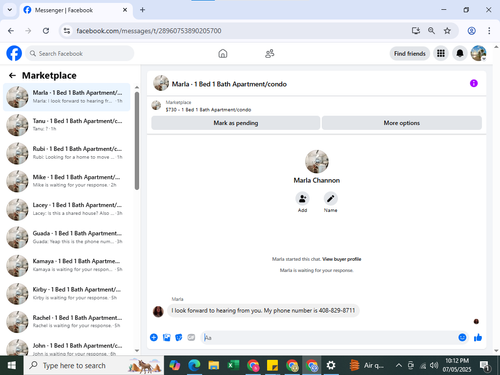Open browser zoom magnifier icon
Viewport: 500px width, 375px height.
431,31
